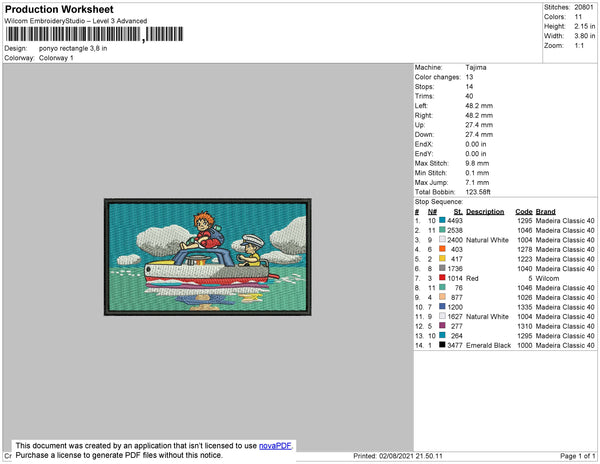
Task: Click the color swatch for stop 1 (4493 stitches)
Action: click(442, 220)
